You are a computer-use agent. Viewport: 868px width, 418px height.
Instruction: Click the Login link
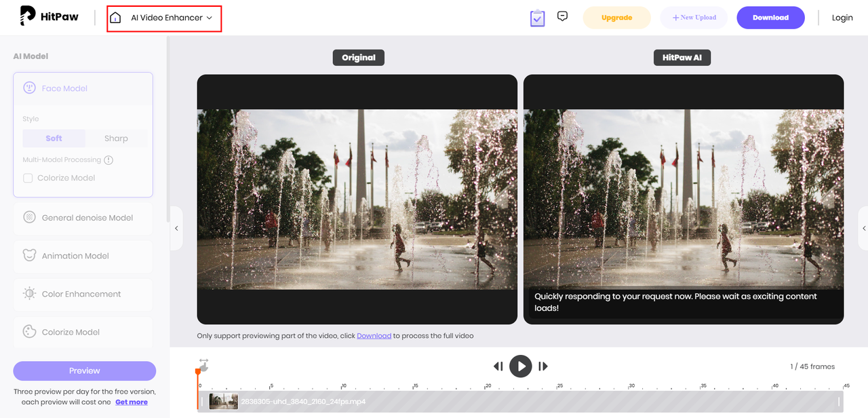coord(842,18)
